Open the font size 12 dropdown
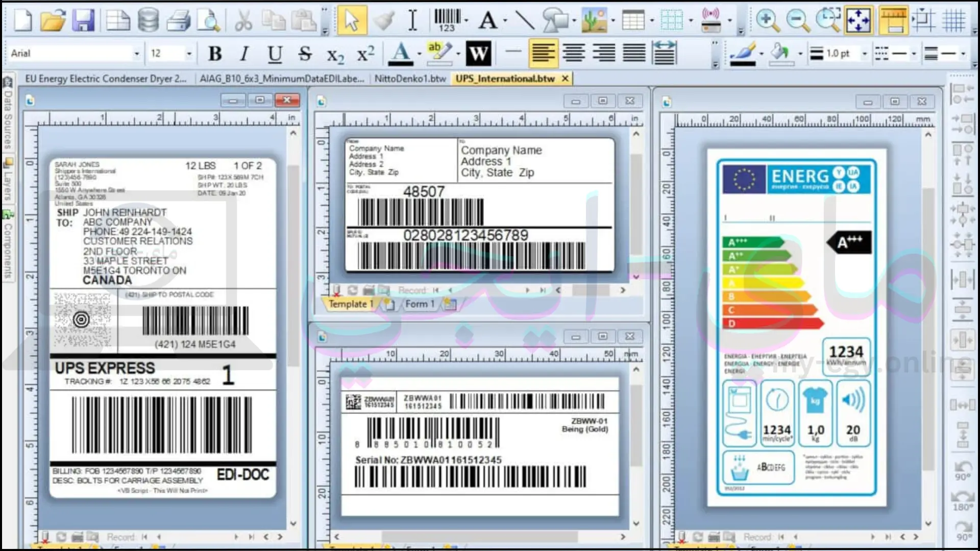980x551 pixels. click(189, 54)
